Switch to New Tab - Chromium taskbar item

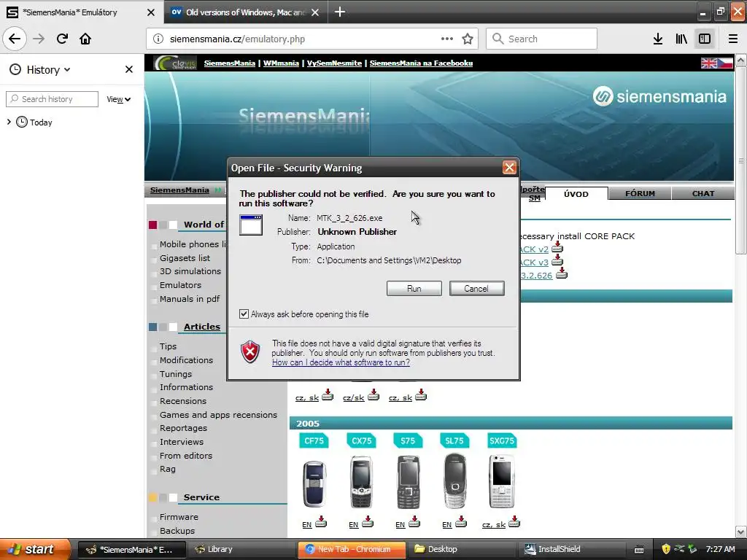[x=352, y=549]
